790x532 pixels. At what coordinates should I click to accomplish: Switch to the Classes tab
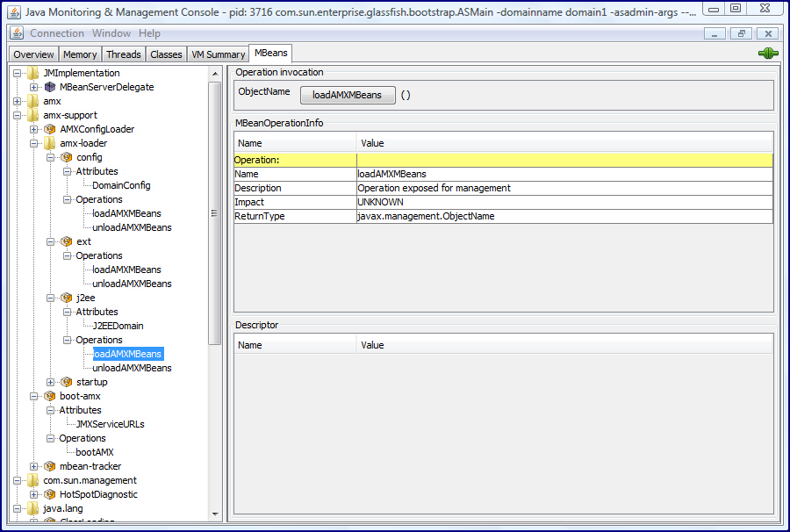[x=166, y=54]
